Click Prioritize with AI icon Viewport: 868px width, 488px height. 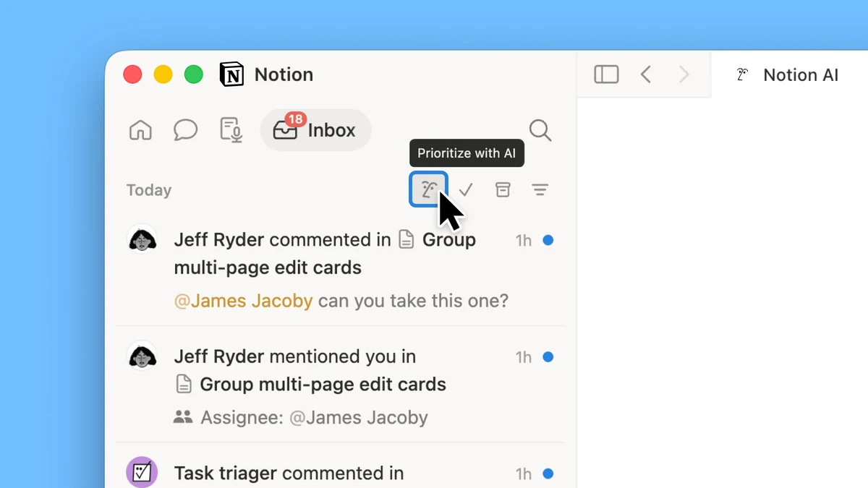coord(429,189)
